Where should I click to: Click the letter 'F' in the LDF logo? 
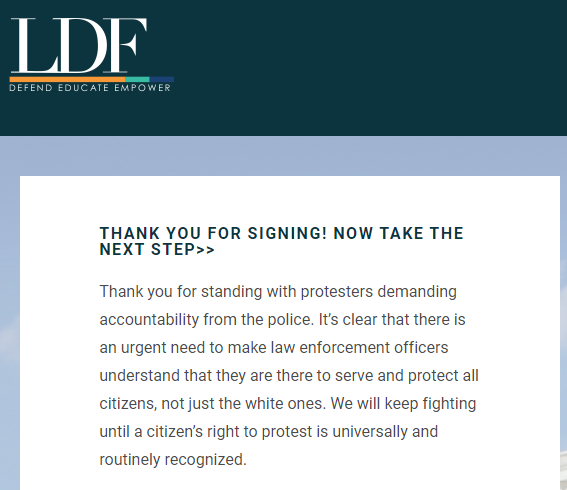129,45
